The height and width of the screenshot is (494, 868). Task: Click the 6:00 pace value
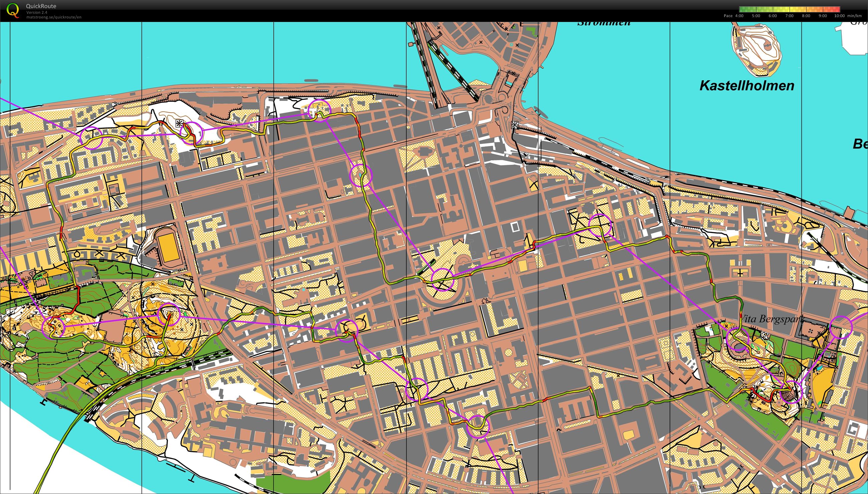tap(772, 16)
